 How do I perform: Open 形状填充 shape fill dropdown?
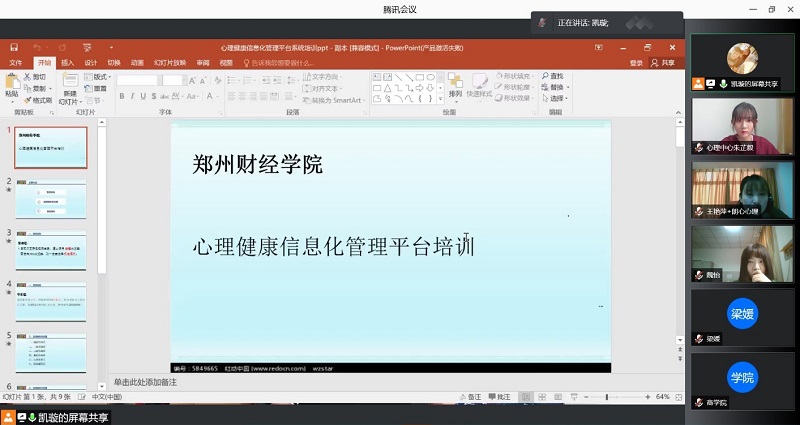pyautogui.click(x=515, y=76)
